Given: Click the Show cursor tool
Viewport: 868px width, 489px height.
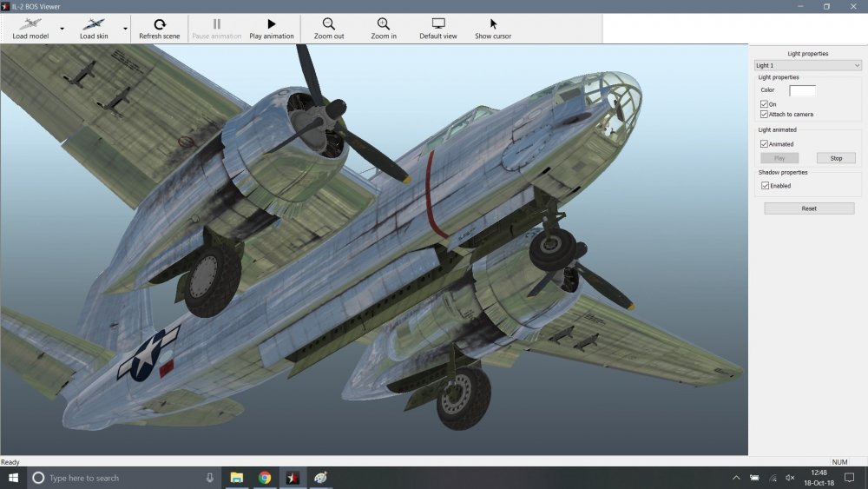Looking at the screenshot, I should [493, 29].
